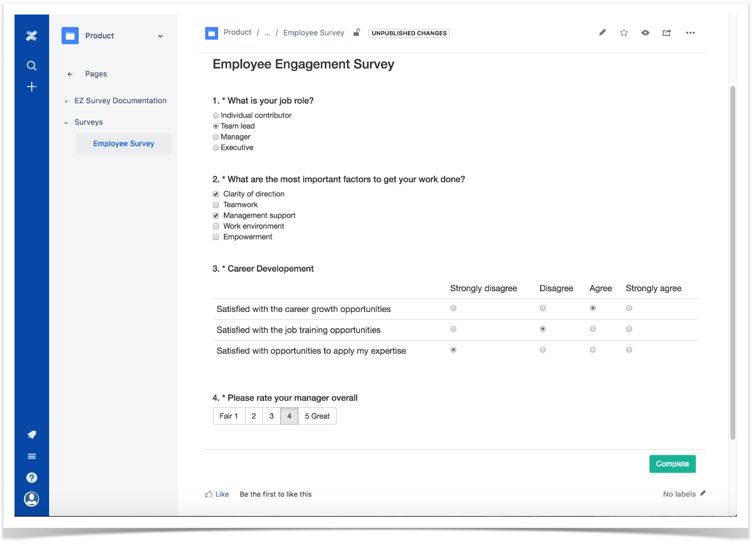This screenshot has height=544, width=756.
Task: Select Agree for job training opportunities
Action: point(593,329)
